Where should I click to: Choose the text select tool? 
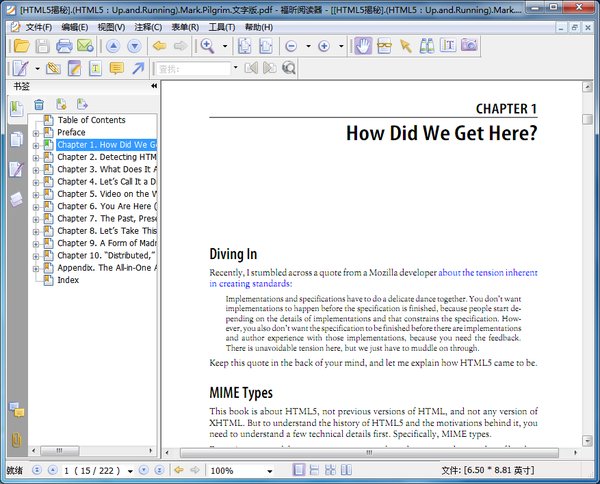coord(448,46)
